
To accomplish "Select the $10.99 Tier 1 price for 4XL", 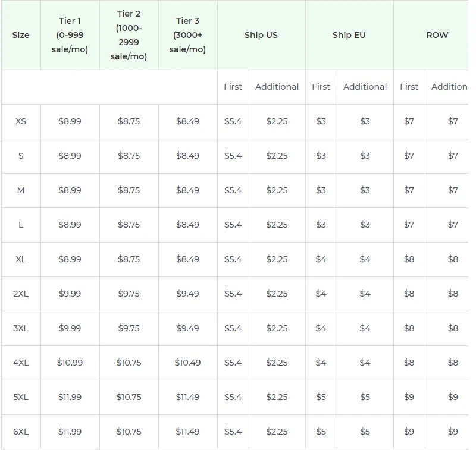I will coord(70,363).
